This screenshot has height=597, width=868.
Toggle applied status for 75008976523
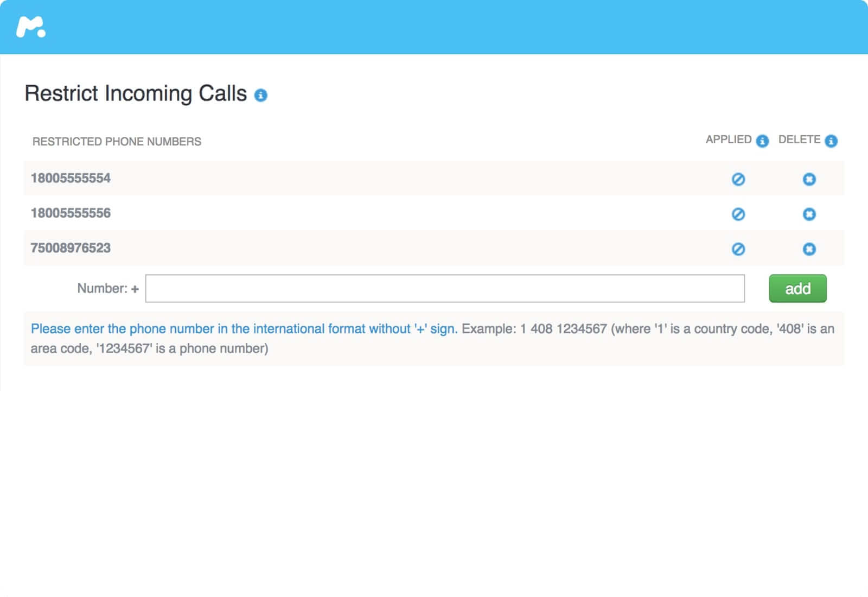pos(738,249)
